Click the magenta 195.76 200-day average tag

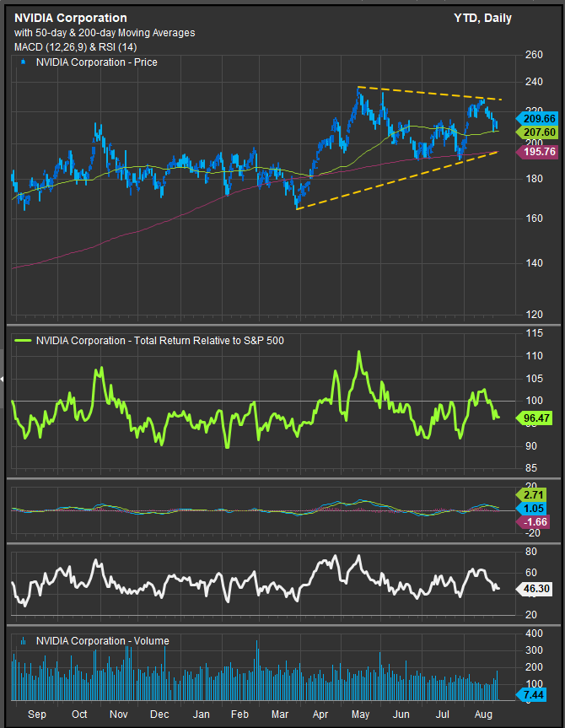tap(536, 152)
